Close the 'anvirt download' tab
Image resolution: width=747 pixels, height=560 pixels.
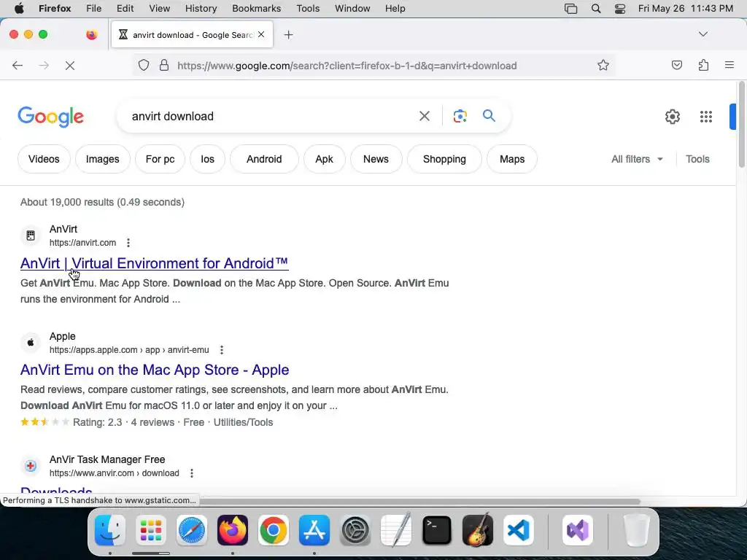[261, 34]
